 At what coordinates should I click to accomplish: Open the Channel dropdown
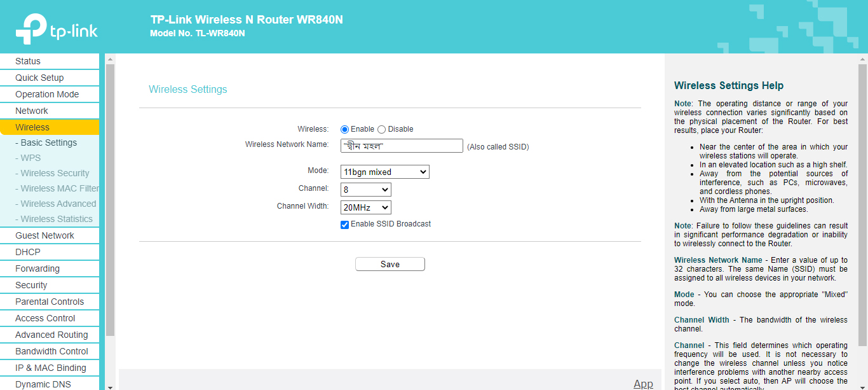tap(366, 190)
